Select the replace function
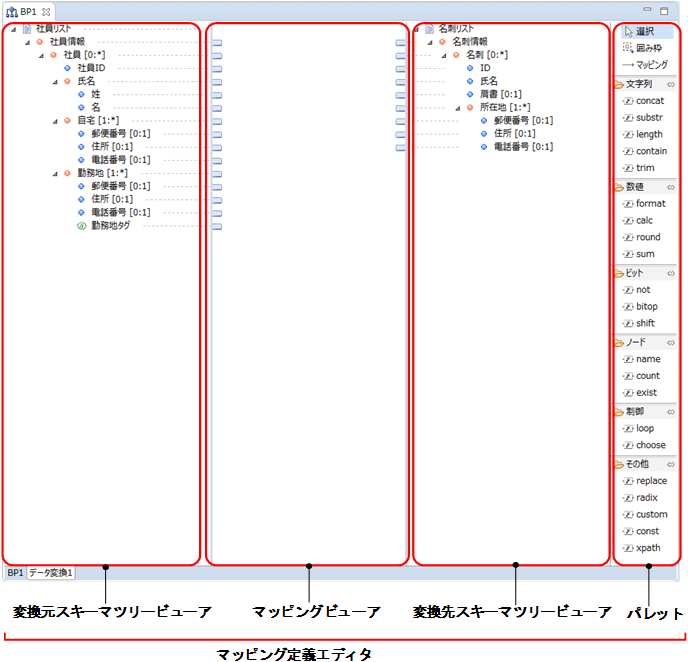Screen dimensions: 688x662 click(x=646, y=481)
